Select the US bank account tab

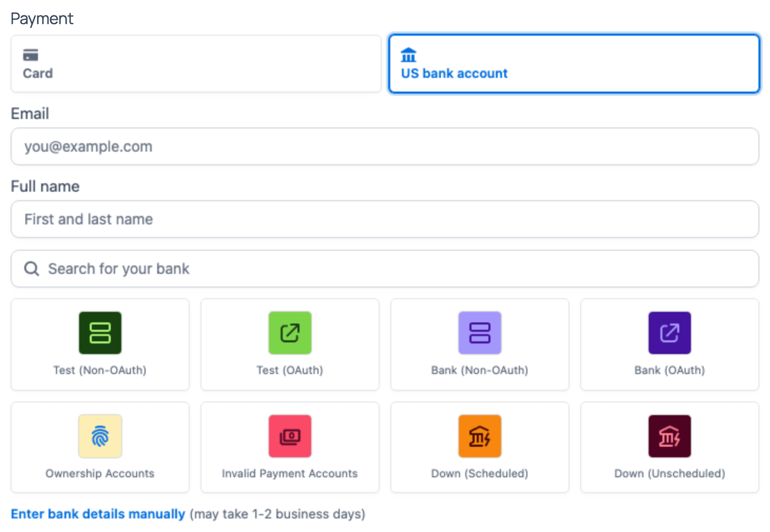click(574, 64)
